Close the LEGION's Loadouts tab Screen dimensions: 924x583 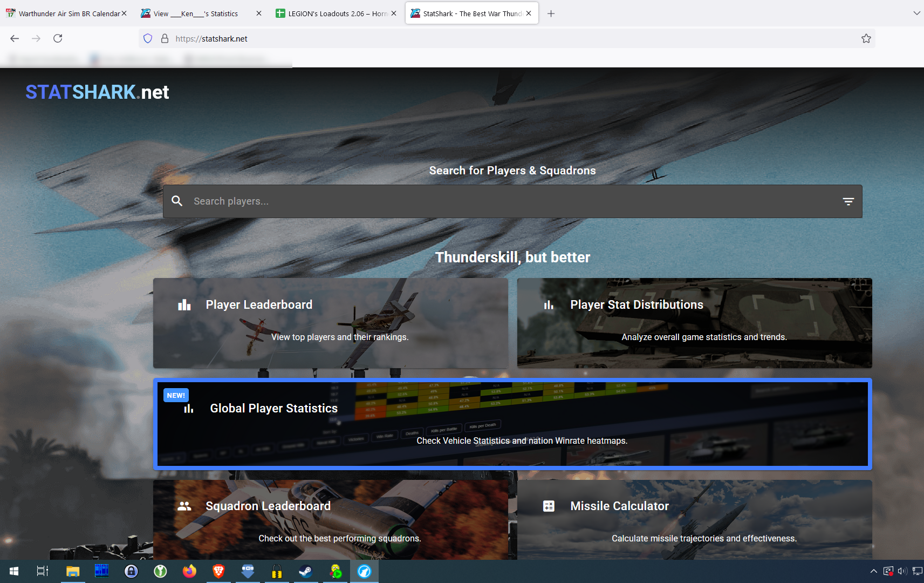tap(394, 13)
